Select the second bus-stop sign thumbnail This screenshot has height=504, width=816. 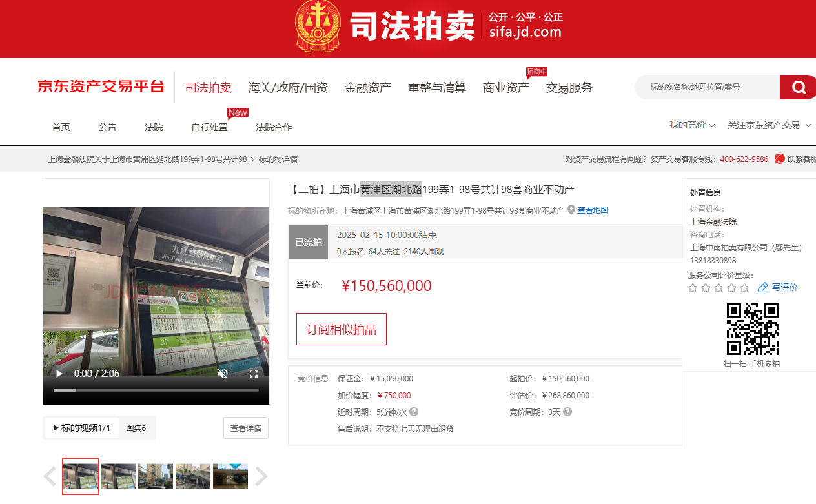(x=118, y=476)
